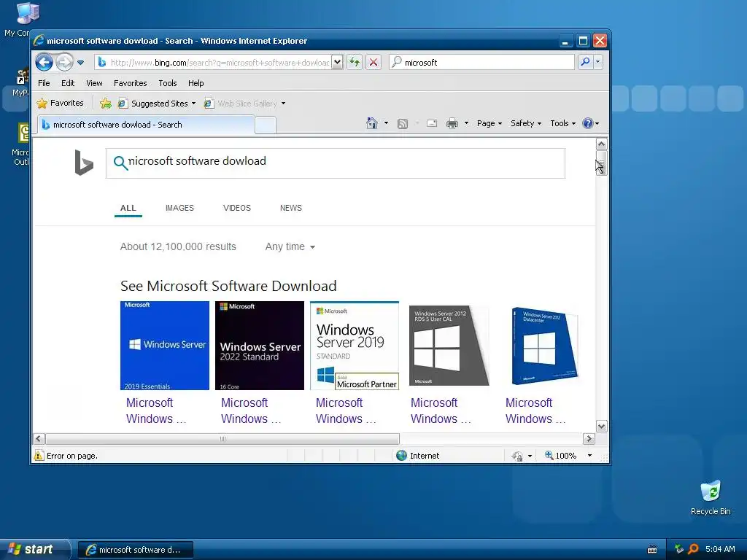Screen dimensions: 747x560
Task: Open Windows Server 2012 Datacenter image
Action: [x=544, y=345]
